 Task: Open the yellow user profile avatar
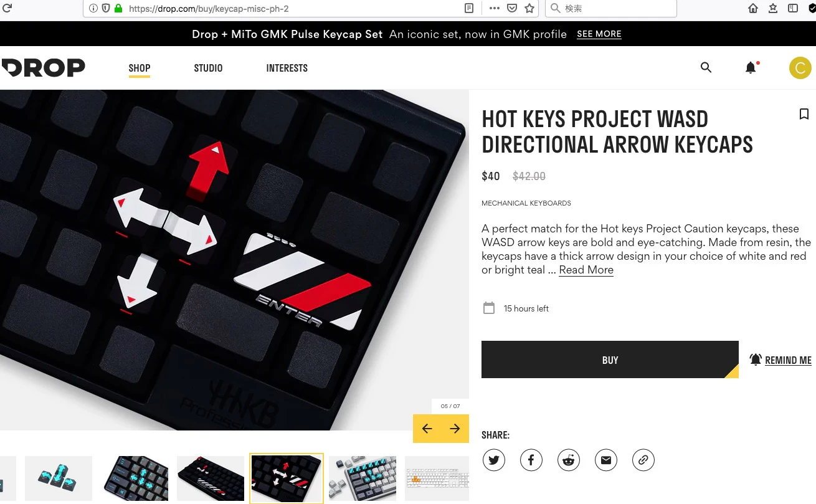(x=800, y=68)
